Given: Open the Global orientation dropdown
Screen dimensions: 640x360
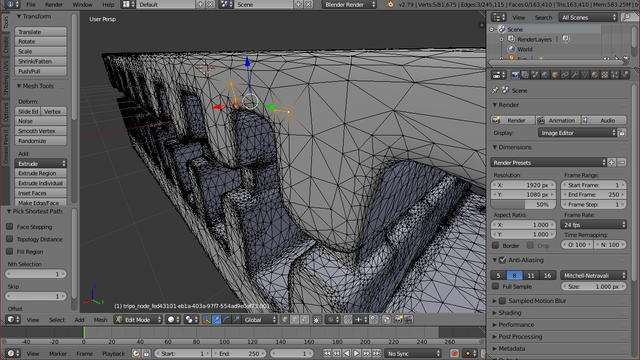Looking at the screenshot, I should [x=260, y=320].
